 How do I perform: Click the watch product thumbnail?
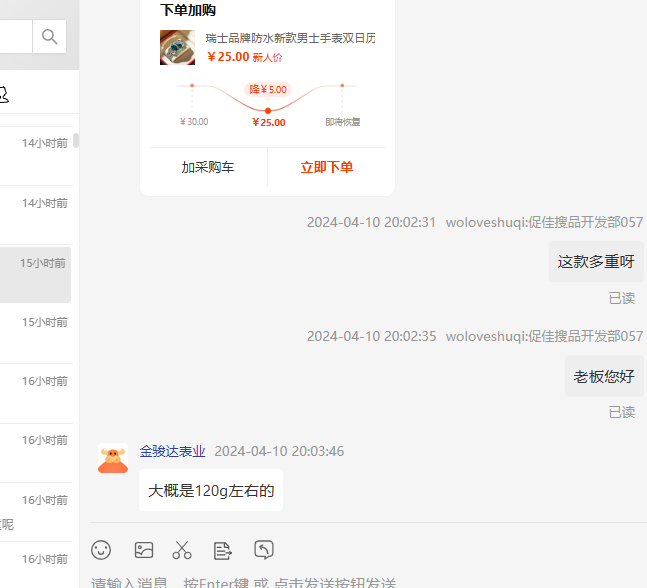pos(177,47)
